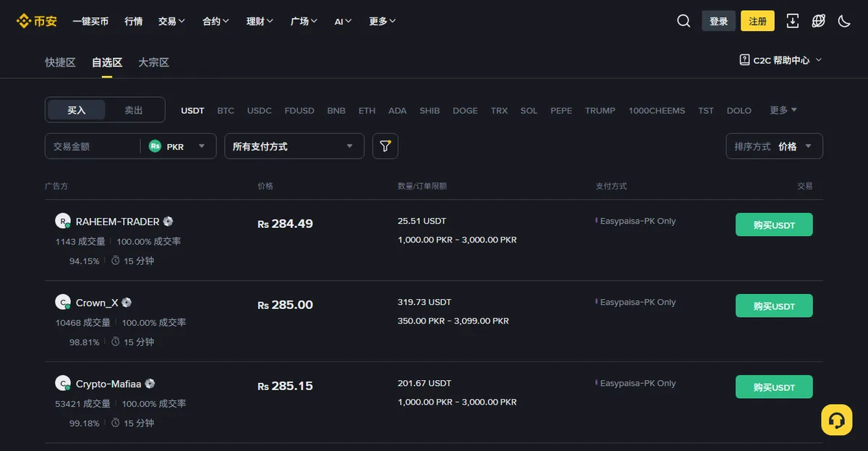Buy USDT from RAHEEM-TRADER

pos(774,224)
